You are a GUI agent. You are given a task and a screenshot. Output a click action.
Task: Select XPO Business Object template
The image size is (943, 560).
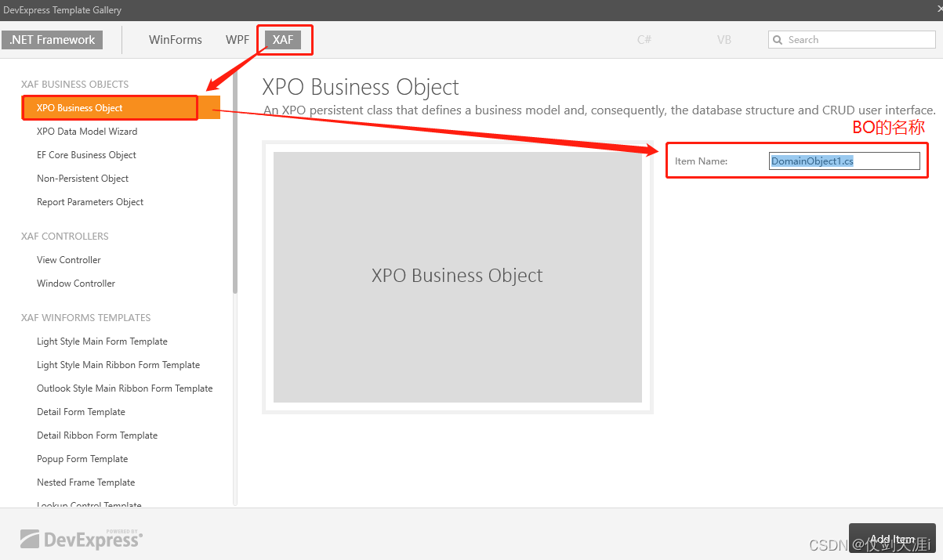pyautogui.click(x=121, y=108)
